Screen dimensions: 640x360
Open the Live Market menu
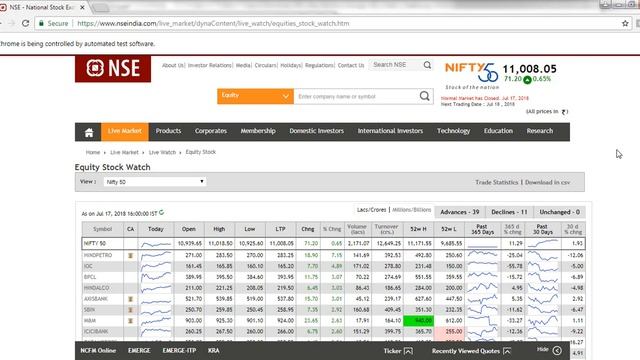pos(124,131)
